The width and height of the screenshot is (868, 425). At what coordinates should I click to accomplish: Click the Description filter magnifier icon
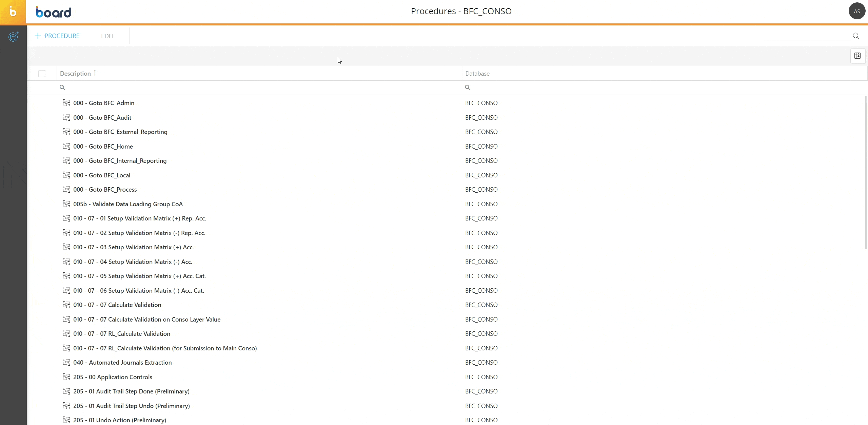click(62, 88)
